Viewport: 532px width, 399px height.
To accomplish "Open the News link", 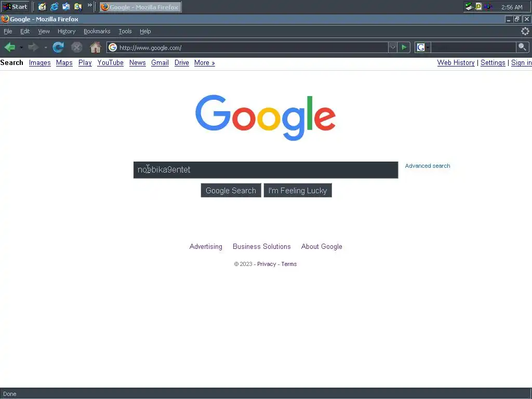I will [x=137, y=63].
